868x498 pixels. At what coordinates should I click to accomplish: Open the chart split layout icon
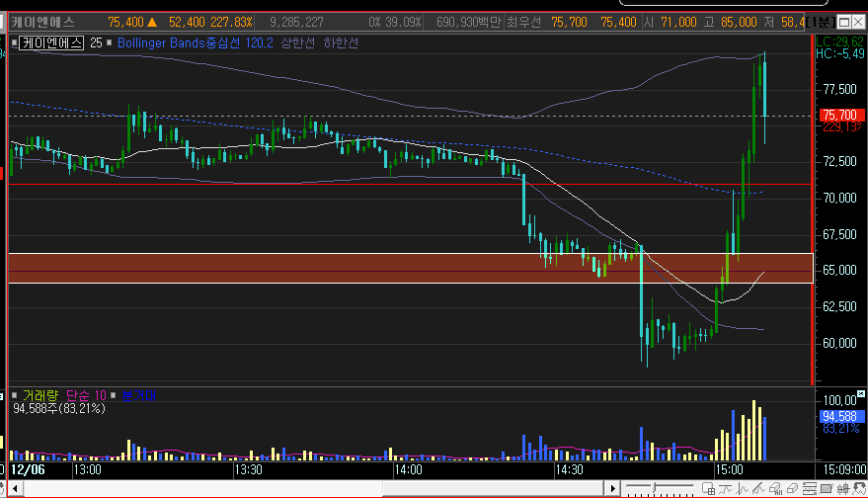pos(708,488)
